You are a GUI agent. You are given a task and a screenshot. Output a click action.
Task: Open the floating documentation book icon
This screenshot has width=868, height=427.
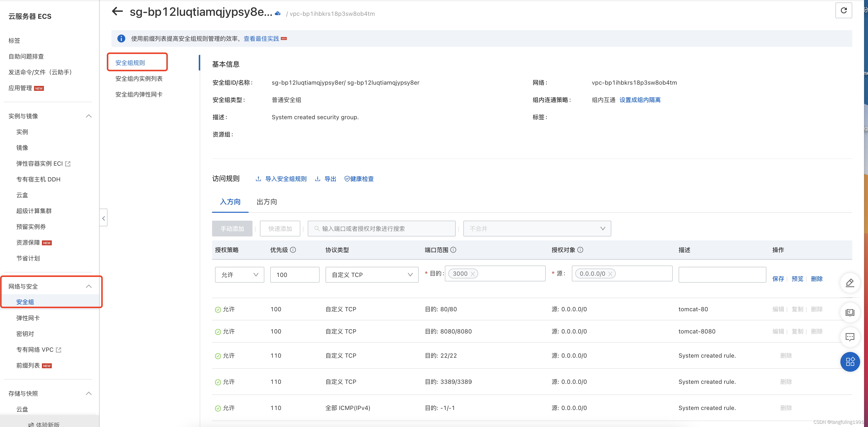click(x=850, y=312)
